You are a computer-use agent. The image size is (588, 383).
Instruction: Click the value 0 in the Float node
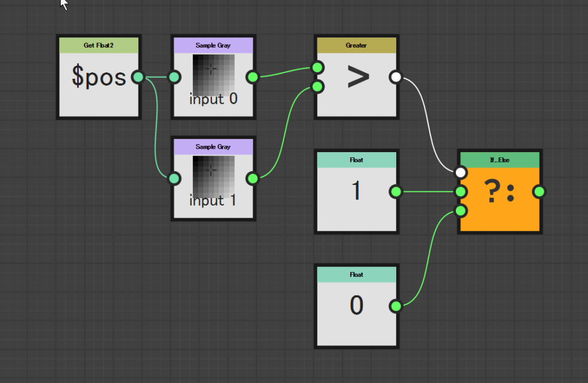[x=356, y=306]
